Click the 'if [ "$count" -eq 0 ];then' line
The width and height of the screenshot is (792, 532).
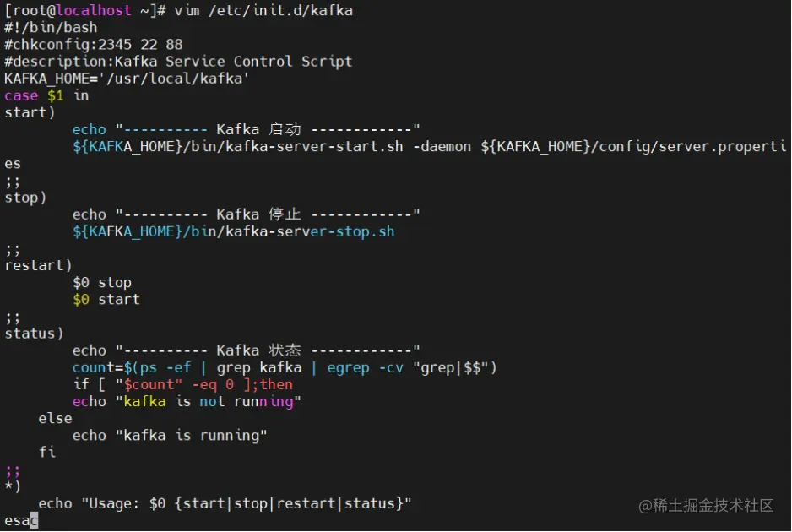point(182,384)
